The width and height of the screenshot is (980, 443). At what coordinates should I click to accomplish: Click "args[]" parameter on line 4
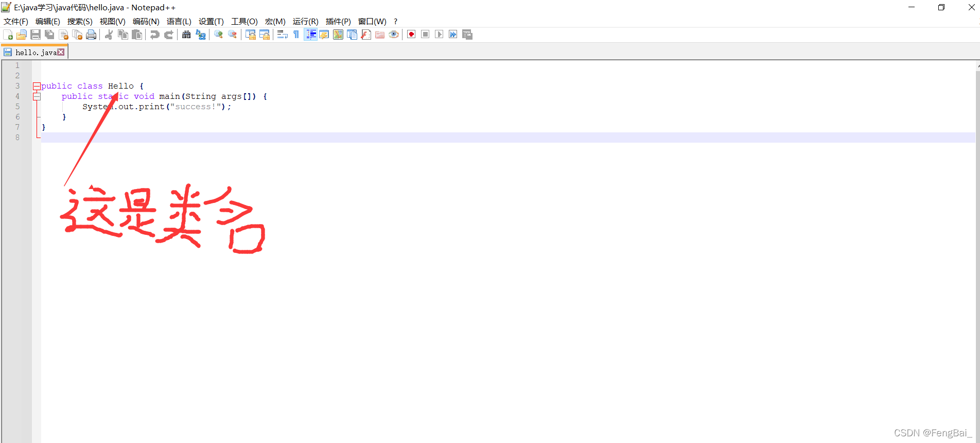tap(238, 96)
